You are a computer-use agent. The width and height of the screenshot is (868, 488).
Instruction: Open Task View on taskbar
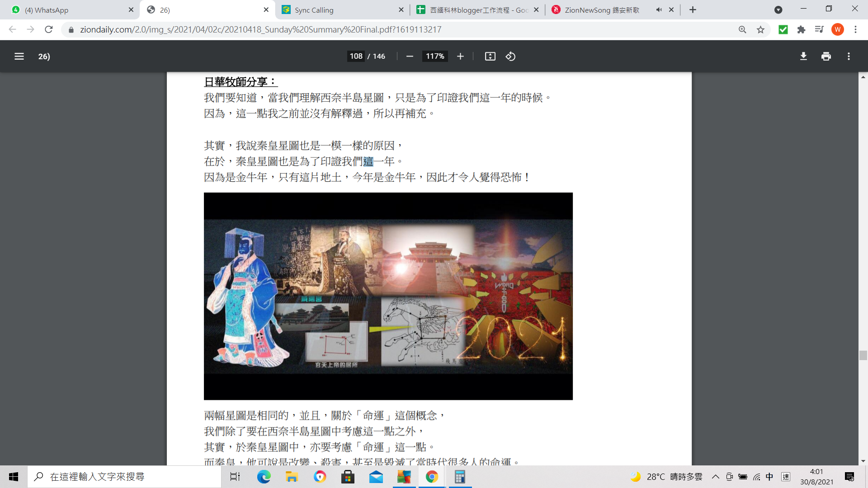pos(235,477)
